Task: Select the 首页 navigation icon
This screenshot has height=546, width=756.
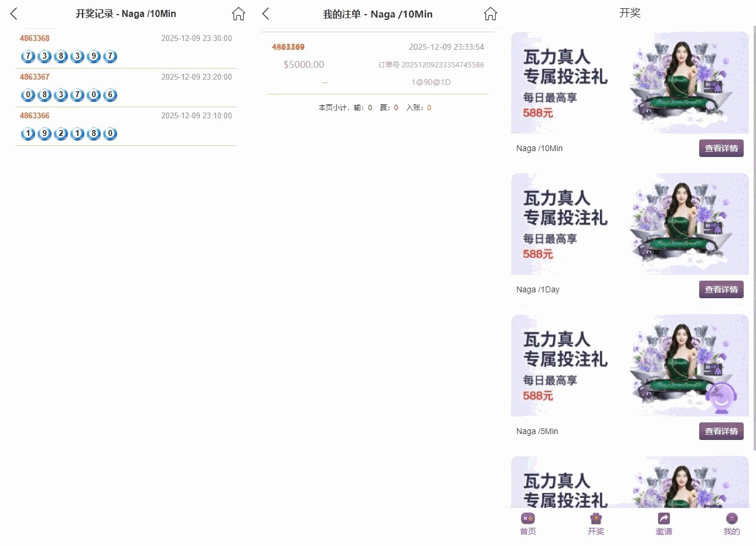Action: click(527, 523)
